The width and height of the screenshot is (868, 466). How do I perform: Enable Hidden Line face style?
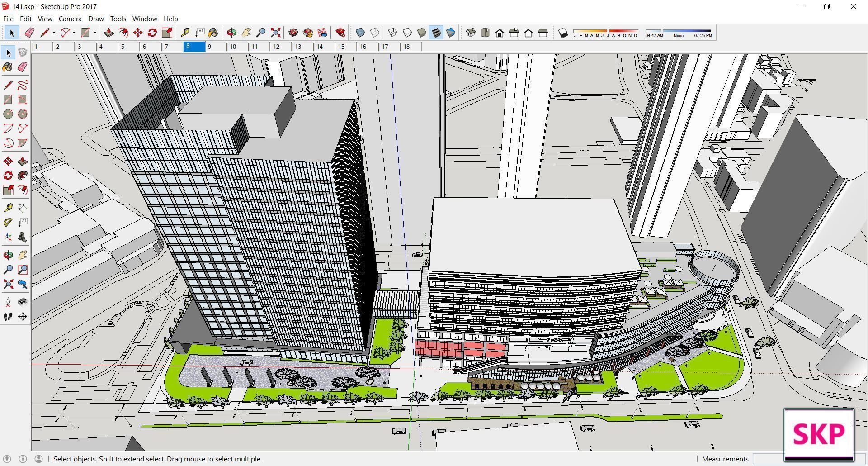pos(407,33)
